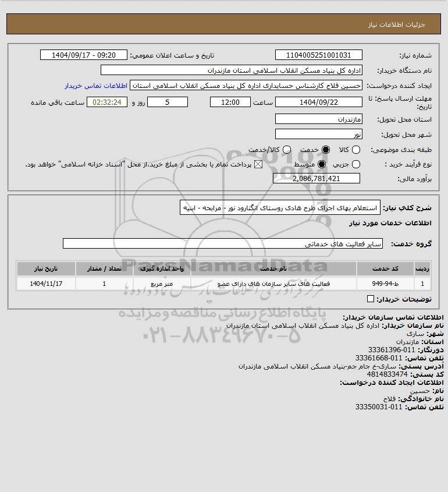The image size is (448, 492).
Task: Click the remaining time 02:32:24 field
Action: (x=107, y=102)
